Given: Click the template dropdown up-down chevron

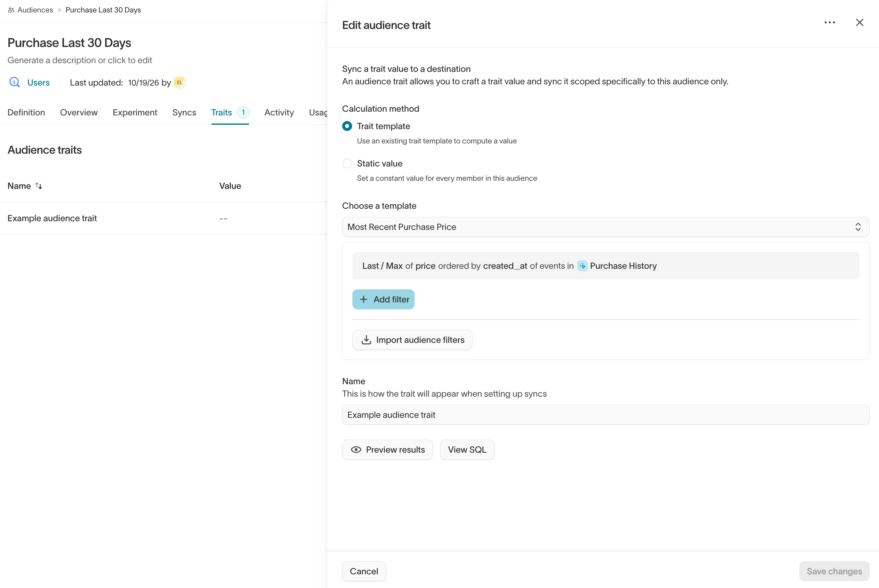Looking at the screenshot, I should [x=858, y=227].
